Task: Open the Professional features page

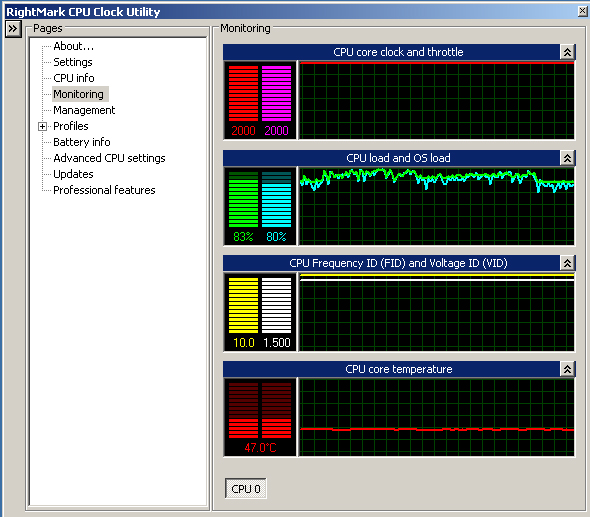Action: [104, 190]
